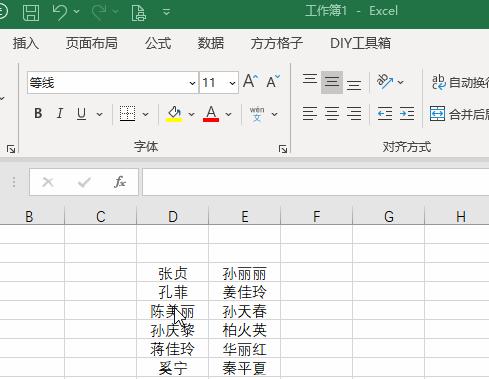Screen dimensions: 489x379
Task: Open the undo history dropdown arrow
Action: pyautogui.click(x=77, y=12)
